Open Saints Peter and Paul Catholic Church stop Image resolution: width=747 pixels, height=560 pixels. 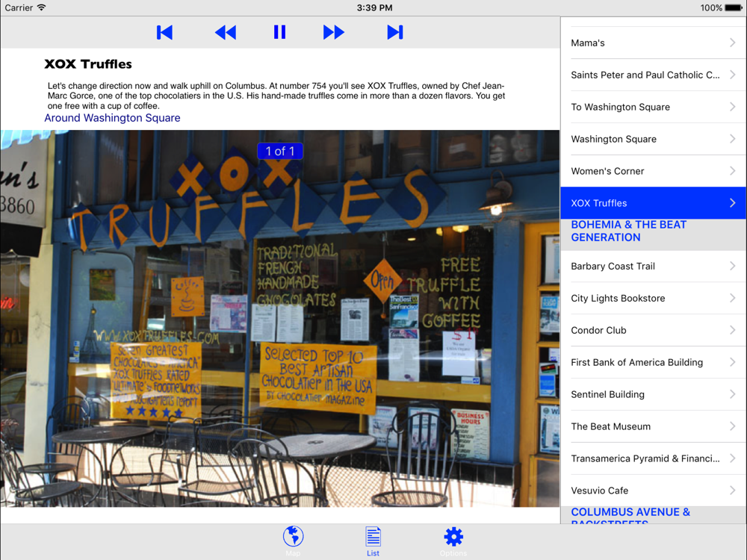click(654, 75)
